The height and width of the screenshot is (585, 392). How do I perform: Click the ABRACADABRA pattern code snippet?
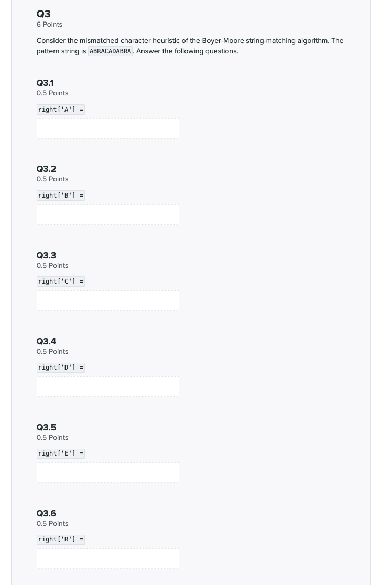point(111,51)
